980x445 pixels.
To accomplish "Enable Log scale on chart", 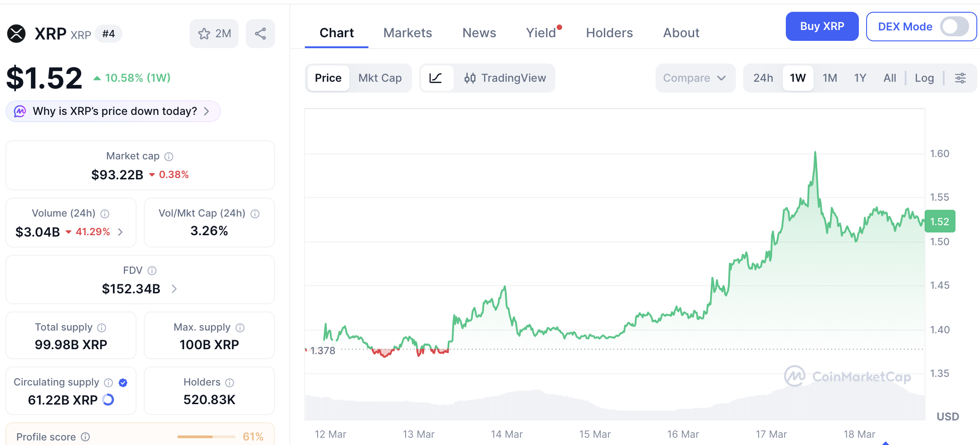I will click(x=924, y=78).
